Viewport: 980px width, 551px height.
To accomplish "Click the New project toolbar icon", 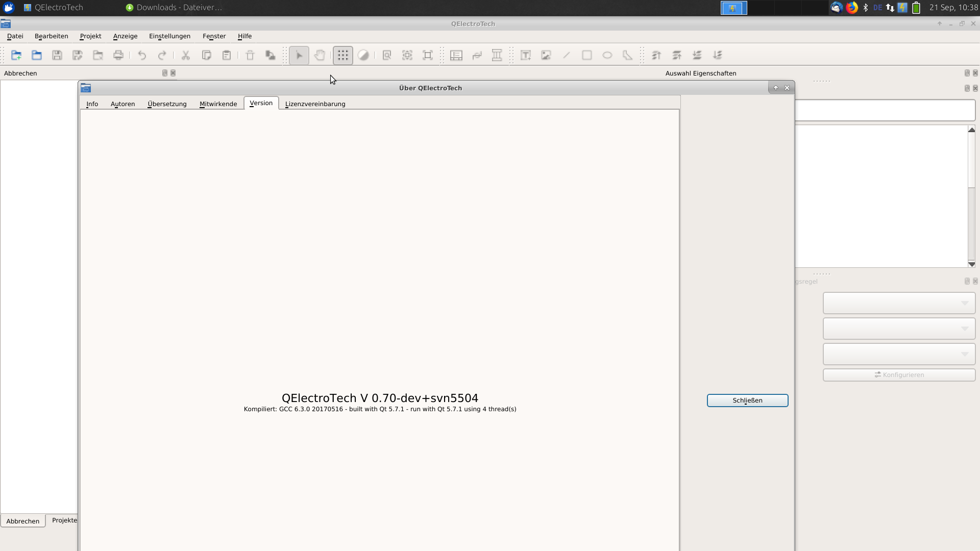I will pyautogui.click(x=16, y=55).
